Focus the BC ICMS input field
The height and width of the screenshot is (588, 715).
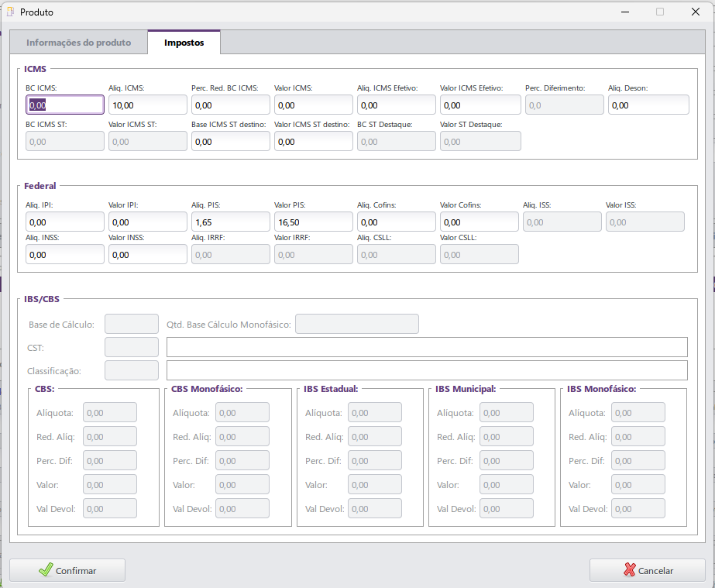[x=65, y=105]
